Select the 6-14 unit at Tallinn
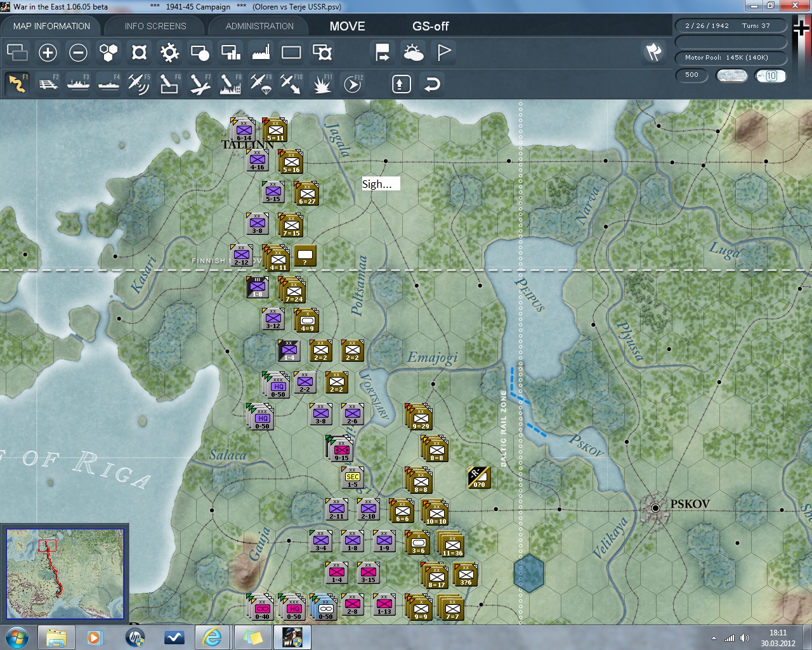 click(244, 130)
